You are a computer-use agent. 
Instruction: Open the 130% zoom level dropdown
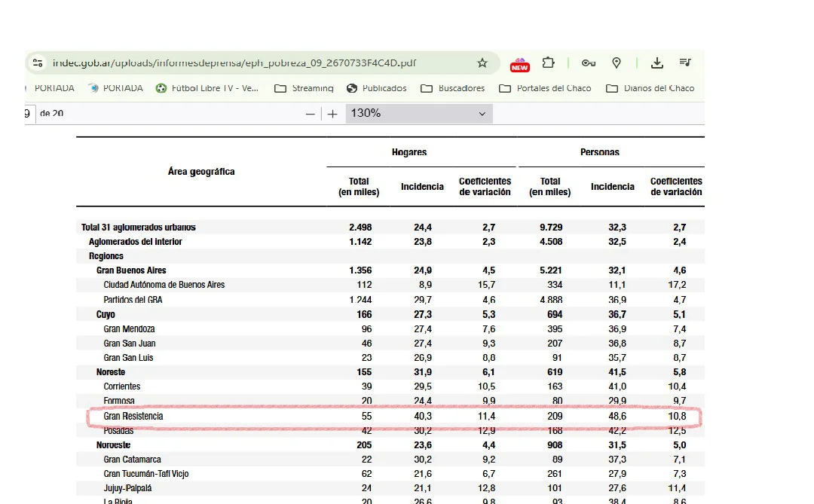[419, 113]
